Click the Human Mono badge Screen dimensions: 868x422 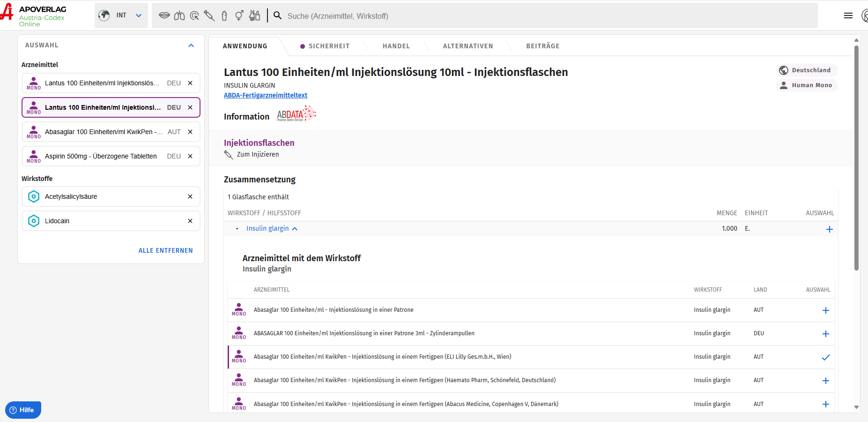(807, 85)
